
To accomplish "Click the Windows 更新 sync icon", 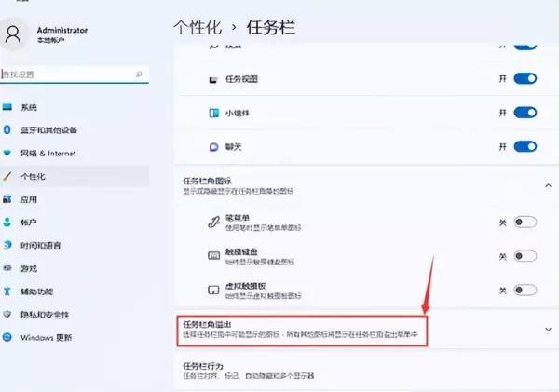I will point(7,337).
